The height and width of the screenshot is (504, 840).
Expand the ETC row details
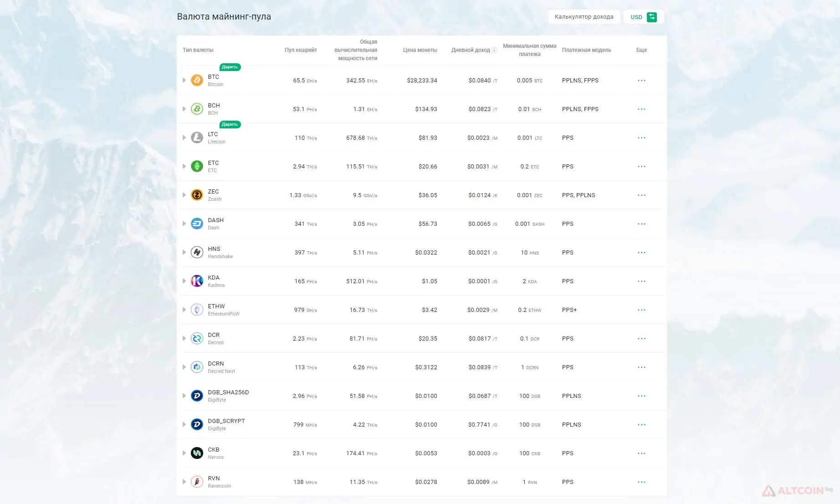click(184, 166)
